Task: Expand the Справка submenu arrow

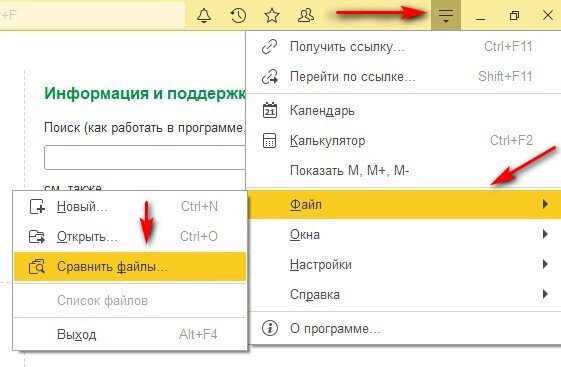Action: click(545, 294)
